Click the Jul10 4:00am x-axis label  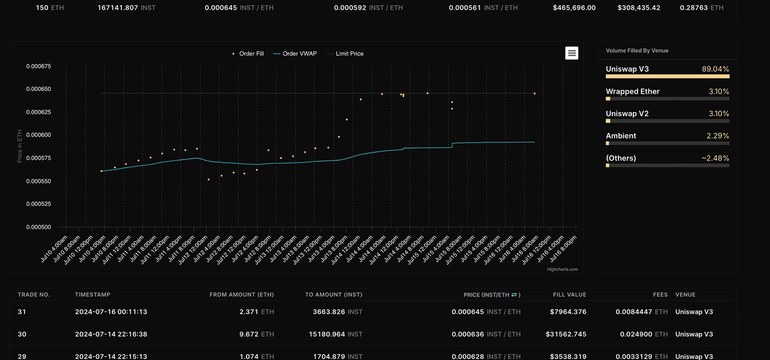coord(54,249)
